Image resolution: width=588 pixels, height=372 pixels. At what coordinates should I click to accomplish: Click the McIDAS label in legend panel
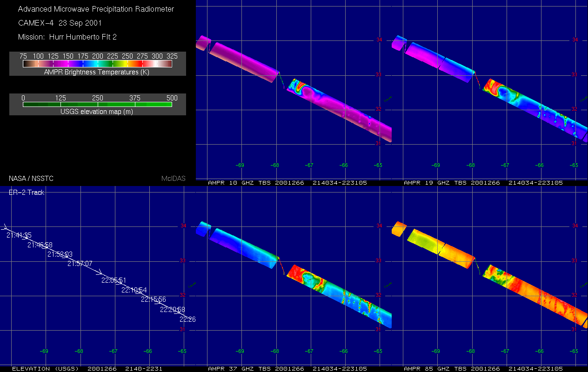pos(173,179)
